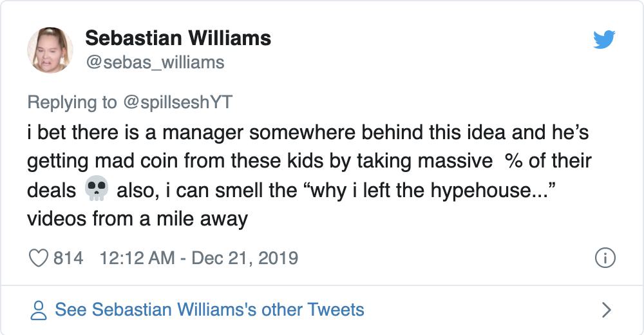644x335 pixels.
Task: Click the skull emoji in the tweet
Action: click(x=95, y=190)
